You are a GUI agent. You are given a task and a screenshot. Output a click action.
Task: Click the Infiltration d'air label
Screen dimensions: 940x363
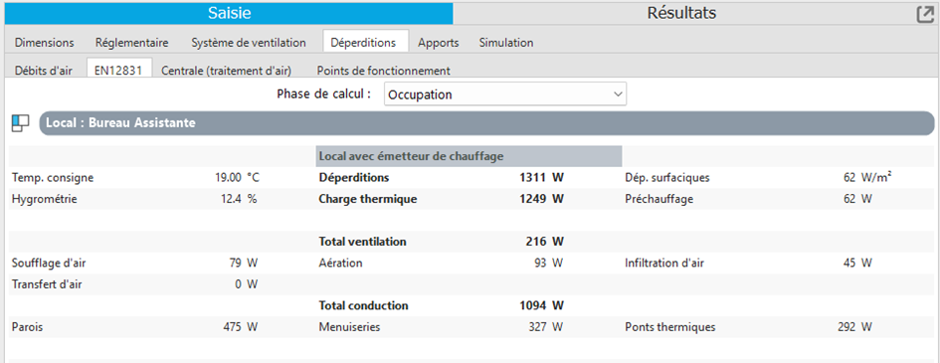(664, 263)
